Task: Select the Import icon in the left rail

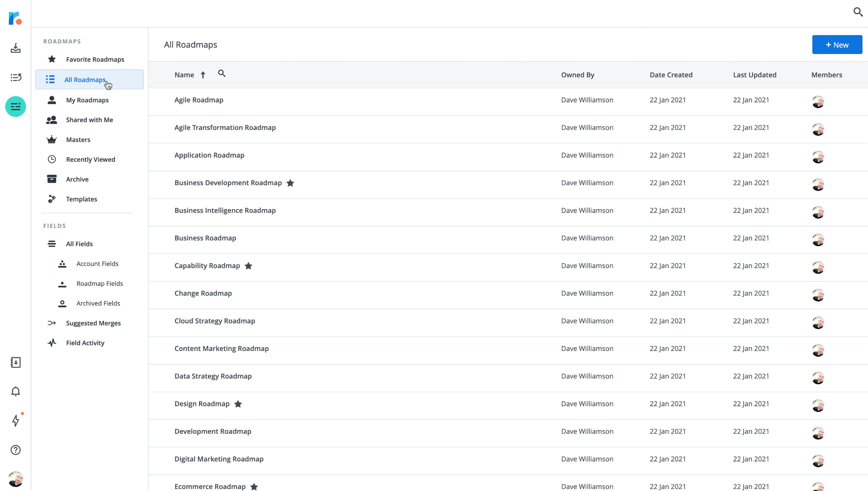Action: (16, 48)
